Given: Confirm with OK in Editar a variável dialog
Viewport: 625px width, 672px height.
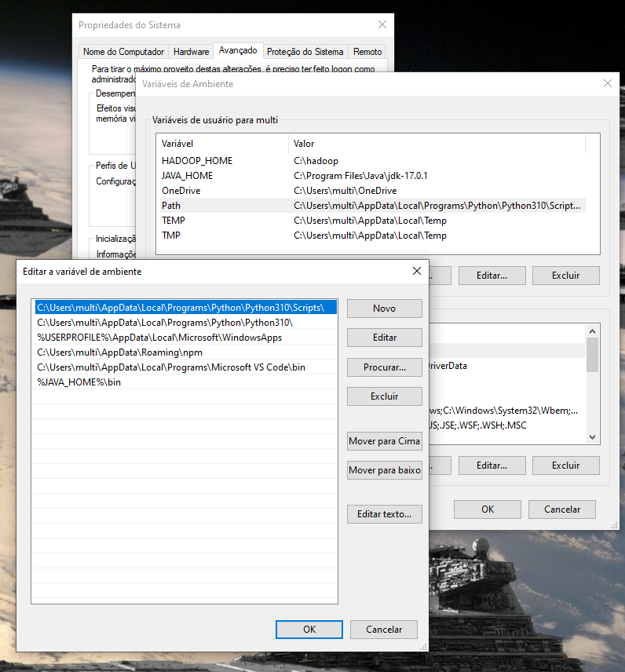Looking at the screenshot, I should tap(309, 630).
